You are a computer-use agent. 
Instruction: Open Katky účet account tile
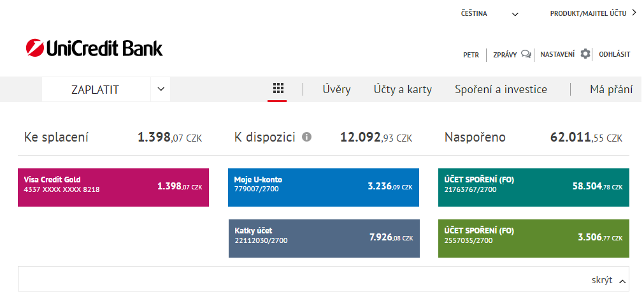pos(324,238)
